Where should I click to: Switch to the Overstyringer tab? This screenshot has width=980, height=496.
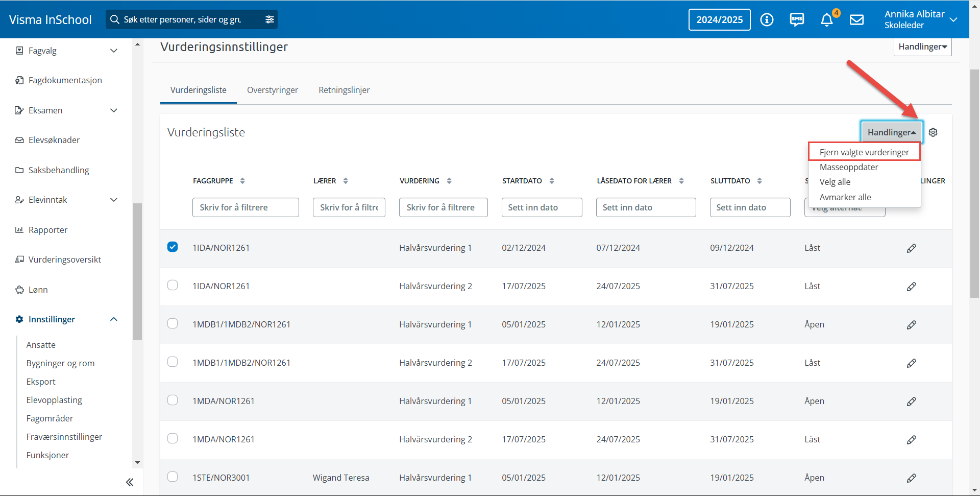click(273, 90)
